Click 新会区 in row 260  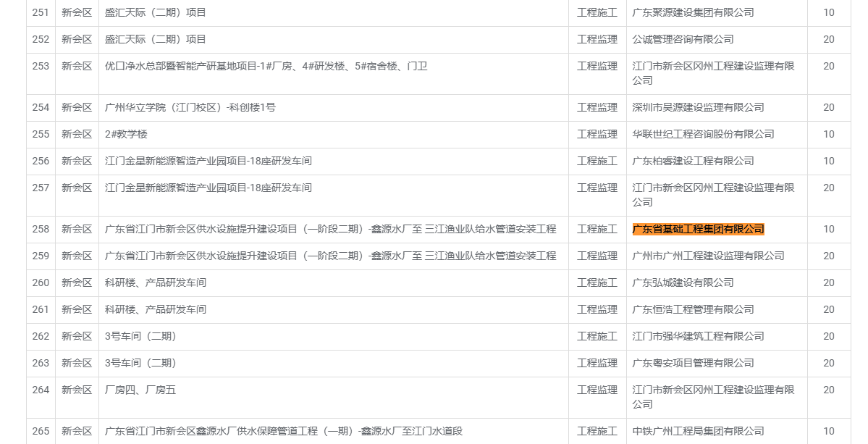[x=77, y=283]
